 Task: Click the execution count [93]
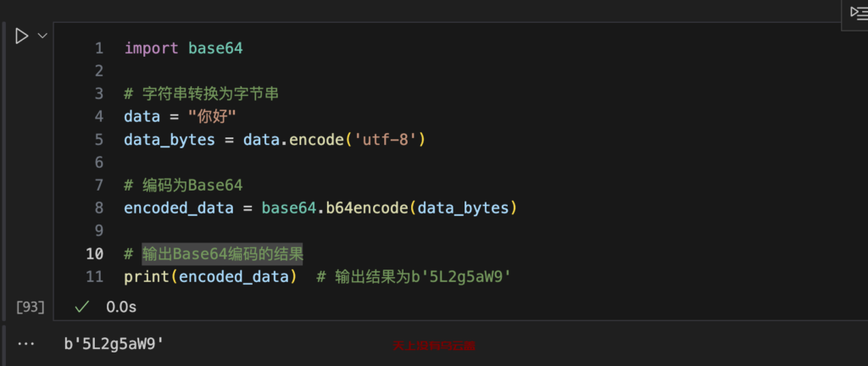[x=31, y=308]
